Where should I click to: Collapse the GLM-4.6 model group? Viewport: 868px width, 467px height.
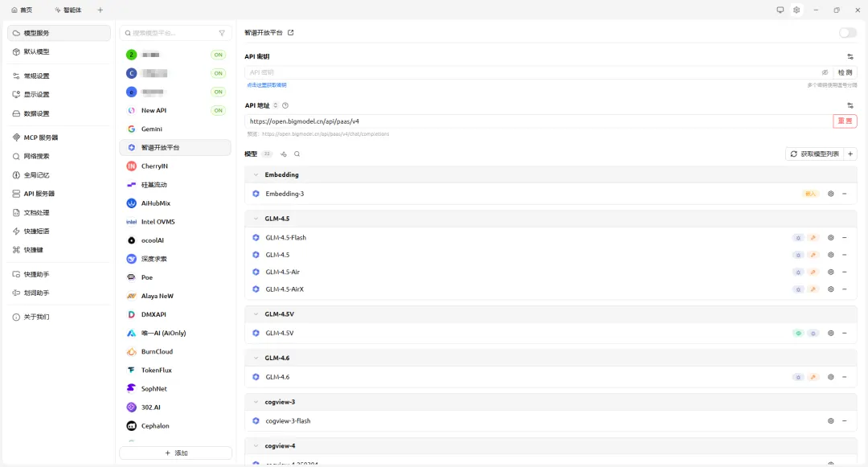(x=256, y=358)
